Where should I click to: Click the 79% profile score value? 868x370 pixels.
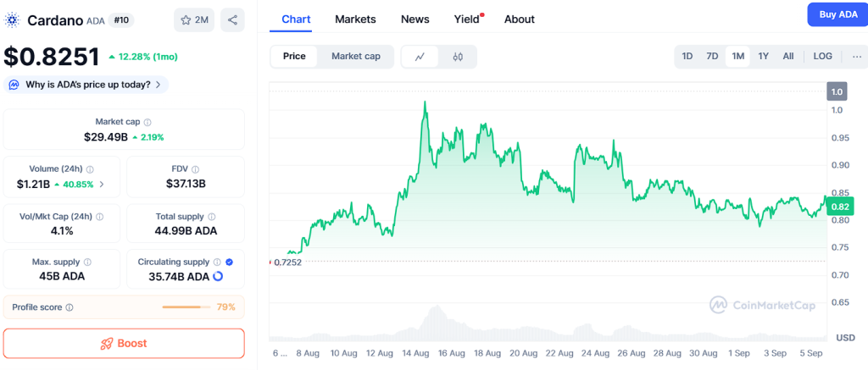pos(225,307)
